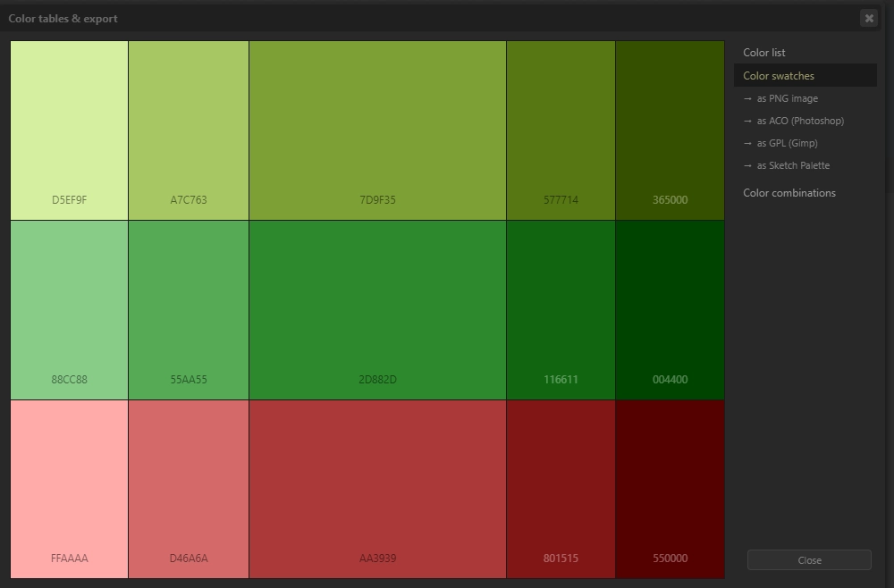Select the A7C763 swatch
894x588 pixels.
click(x=189, y=130)
